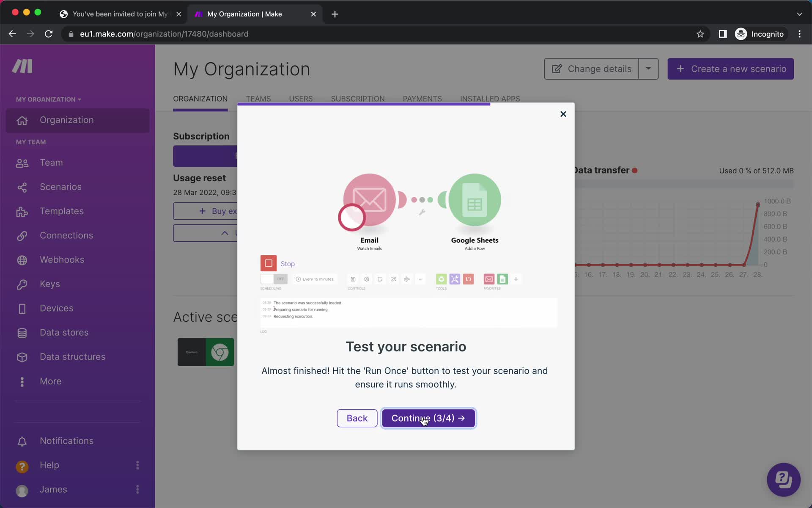812x508 pixels.
Task: Go back to previous step
Action: pos(357,418)
